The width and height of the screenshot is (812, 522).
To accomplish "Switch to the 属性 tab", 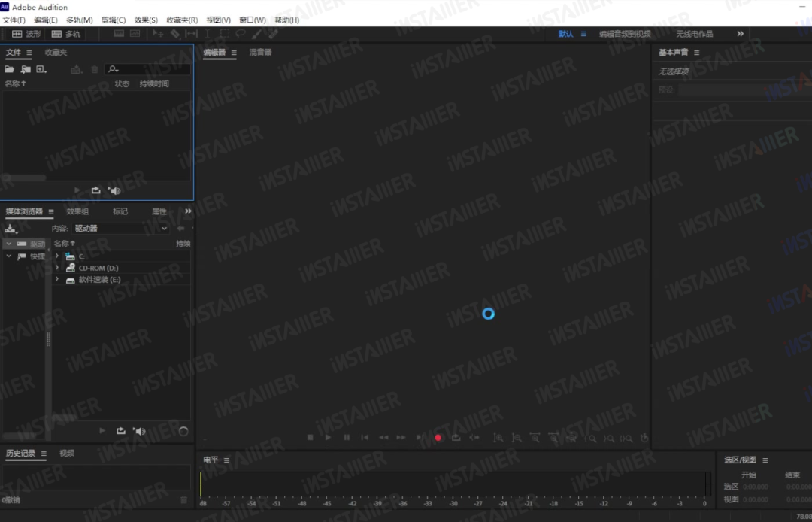I will tap(159, 211).
